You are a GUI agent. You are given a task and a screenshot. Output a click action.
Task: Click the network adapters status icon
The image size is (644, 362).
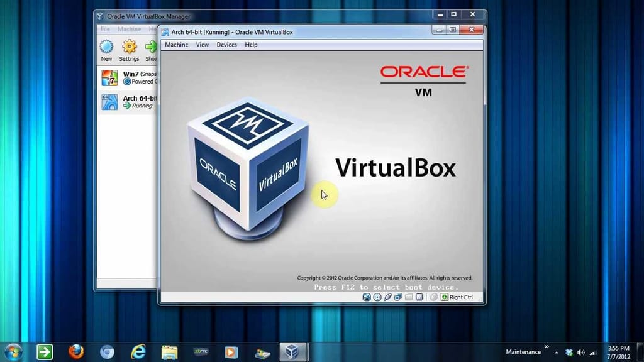coord(398,297)
